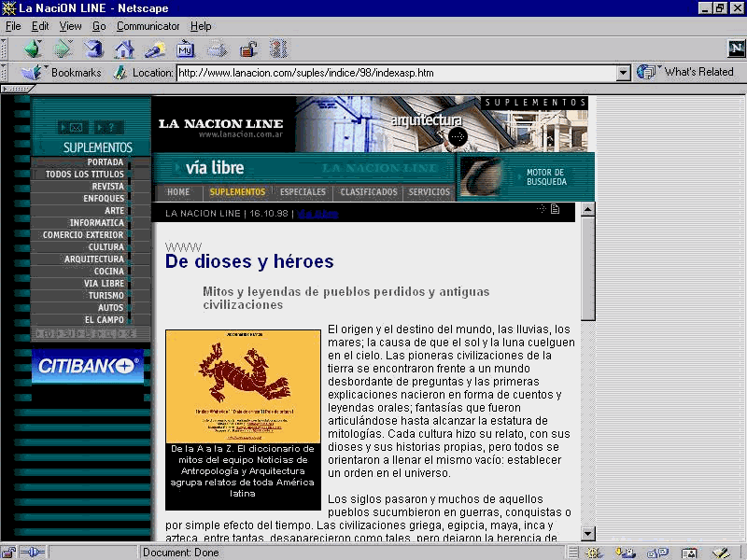Open the Communicator menu
Image resolution: width=747 pixels, height=560 pixels.
[x=148, y=26]
